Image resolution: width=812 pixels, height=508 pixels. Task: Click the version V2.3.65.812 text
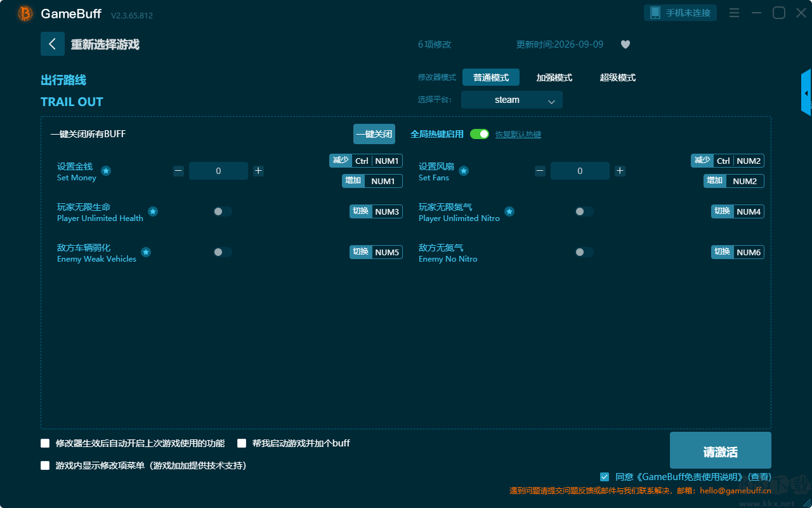(132, 15)
